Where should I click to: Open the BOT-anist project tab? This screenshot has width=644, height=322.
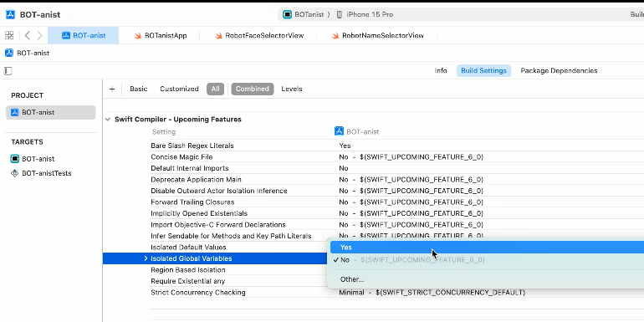[x=84, y=35]
